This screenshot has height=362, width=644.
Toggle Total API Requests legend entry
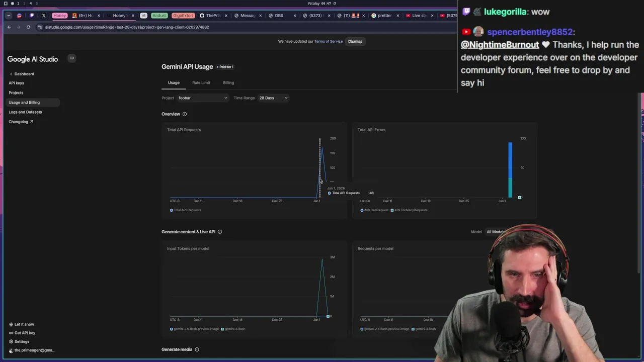point(186,210)
